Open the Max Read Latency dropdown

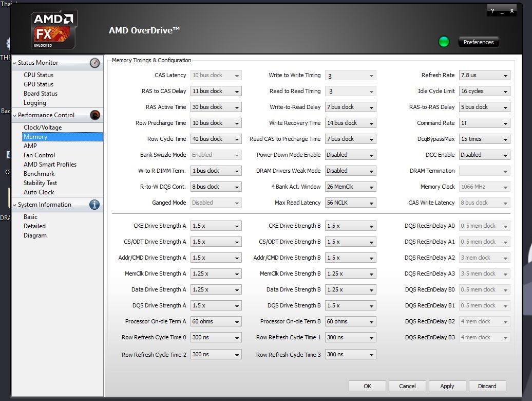click(351, 203)
